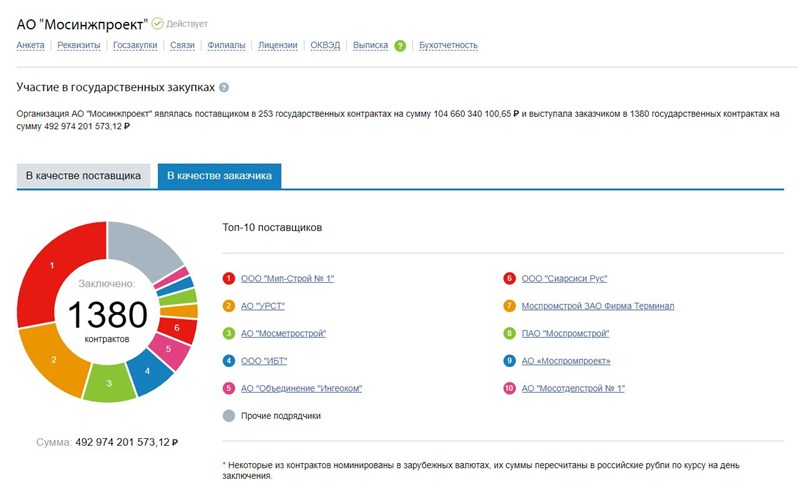Open the Анкета section
The height and width of the screenshot is (501, 798).
pyautogui.click(x=31, y=45)
